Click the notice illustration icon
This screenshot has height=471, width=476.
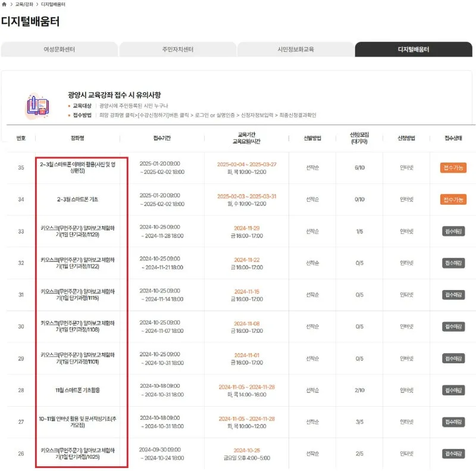(x=38, y=105)
